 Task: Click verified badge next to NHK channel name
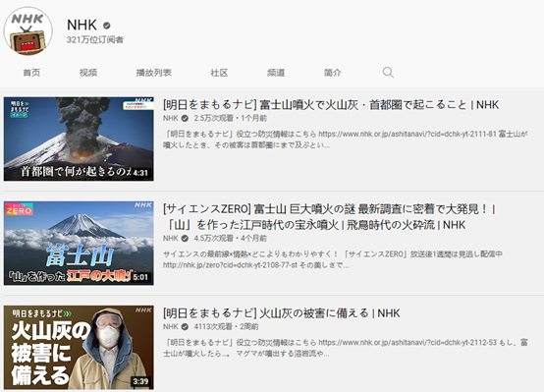106,26
